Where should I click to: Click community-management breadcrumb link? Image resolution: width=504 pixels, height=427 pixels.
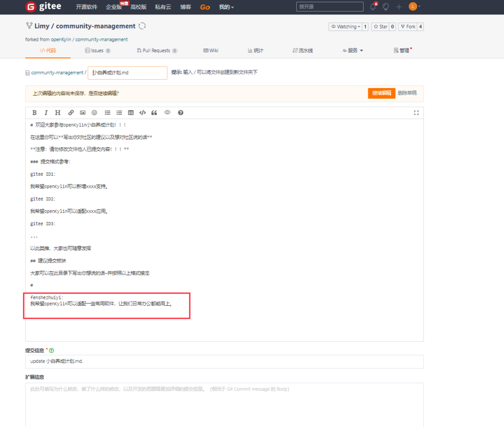(57, 73)
